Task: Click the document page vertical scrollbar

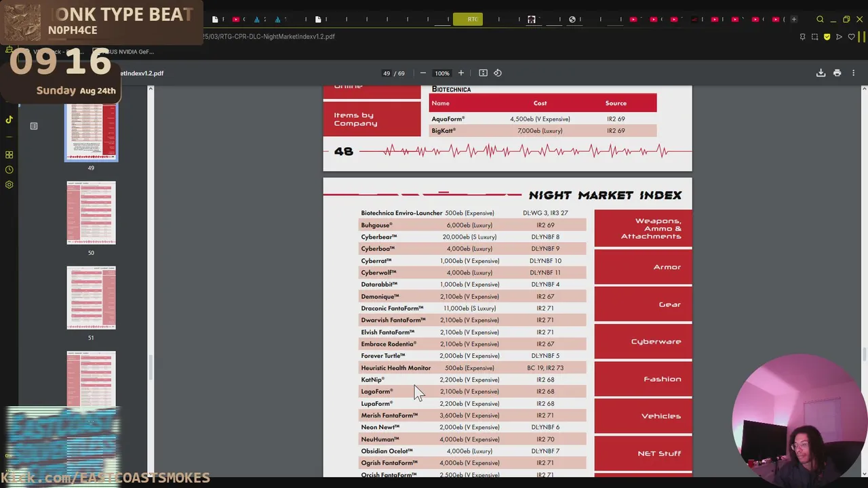Action: point(864,355)
